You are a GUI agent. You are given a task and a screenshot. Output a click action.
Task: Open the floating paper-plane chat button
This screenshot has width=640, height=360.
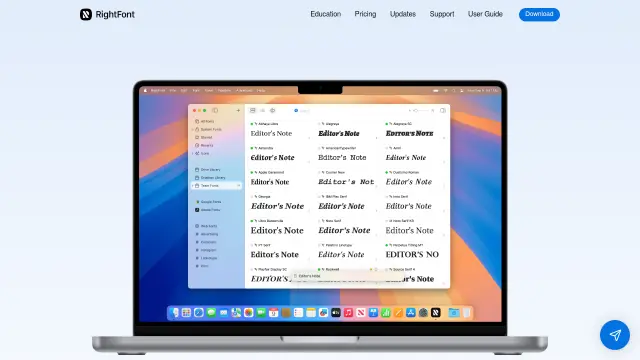coord(615,335)
